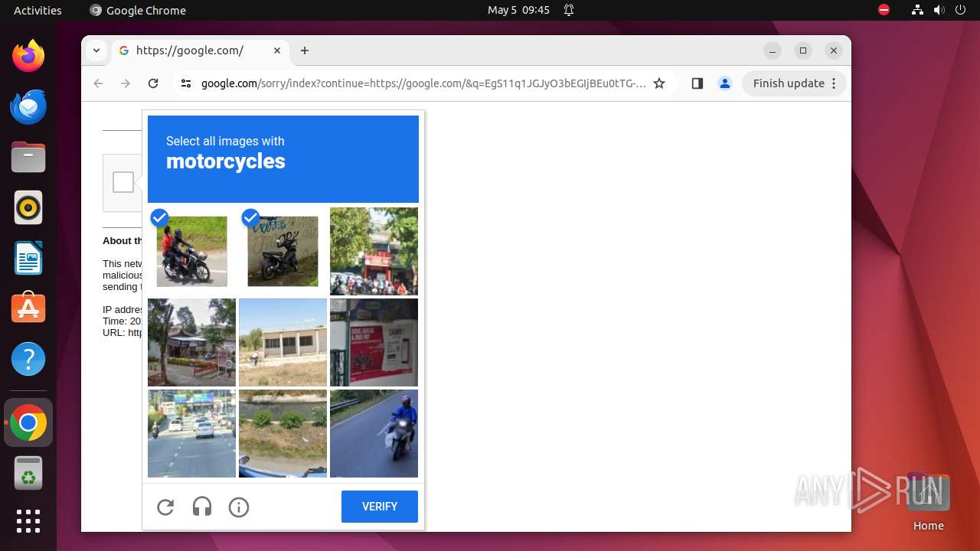Screen dimensions: 980x551
Task: Open a new browser tab
Action: click(x=305, y=51)
